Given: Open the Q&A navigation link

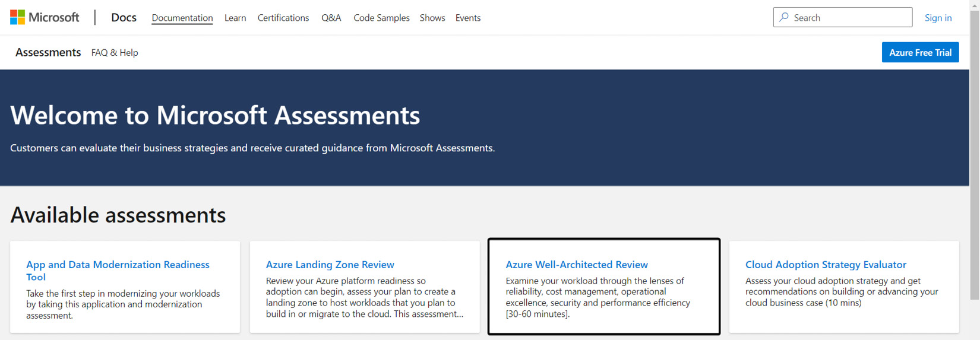Looking at the screenshot, I should tap(331, 18).
